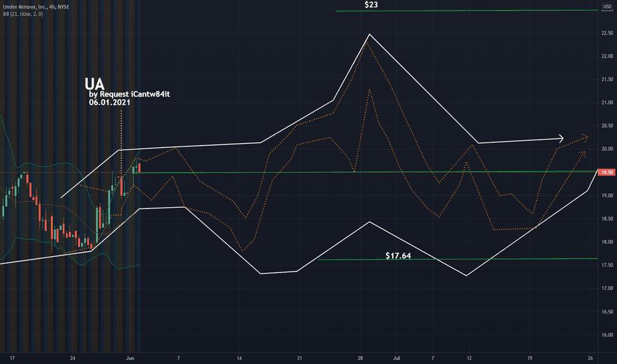The image size is (617, 364).
Task: Click the 19 date label on time axis
Action: tap(530, 358)
